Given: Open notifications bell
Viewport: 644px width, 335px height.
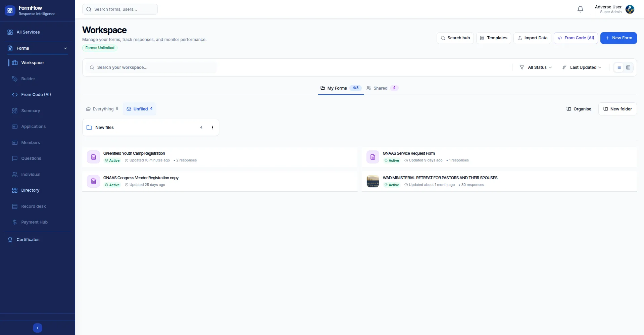Looking at the screenshot, I should click(x=580, y=9).
